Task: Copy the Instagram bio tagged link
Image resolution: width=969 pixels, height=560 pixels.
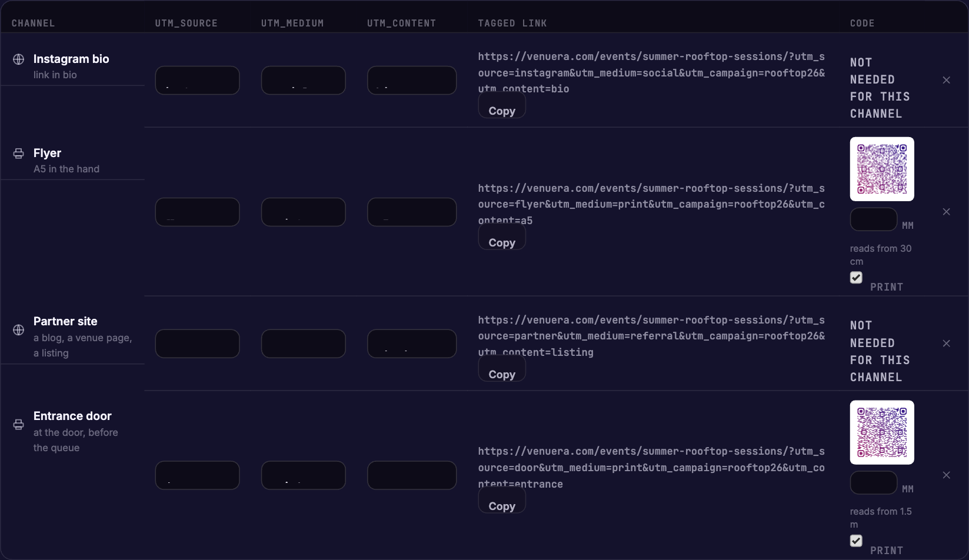Action: coord(502,106)
